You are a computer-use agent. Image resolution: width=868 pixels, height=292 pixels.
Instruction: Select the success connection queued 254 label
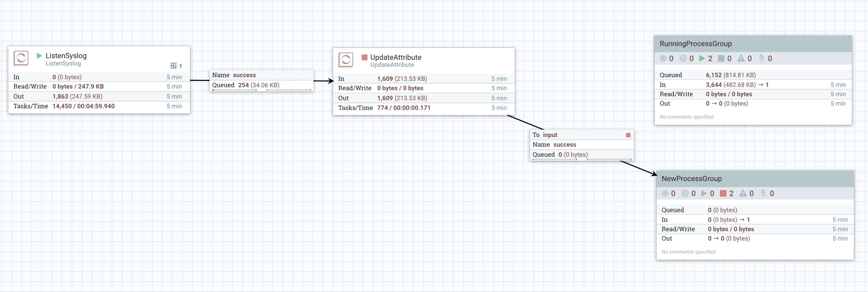tap(246, 85)
